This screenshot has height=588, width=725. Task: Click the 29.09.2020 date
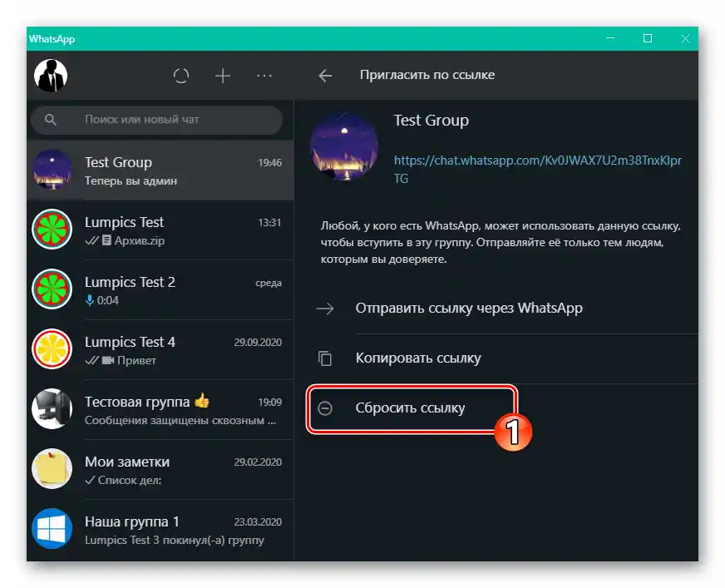pyautogui.click(x=258, y=343)
